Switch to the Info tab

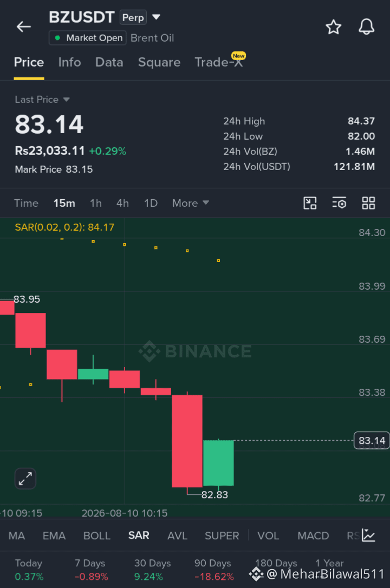pos(69,62)
